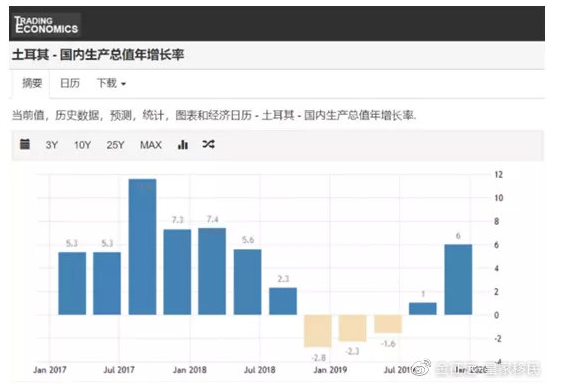569x392 pixels.
Task: Click the tallest bar near Jul 2017
Action: 142,247
